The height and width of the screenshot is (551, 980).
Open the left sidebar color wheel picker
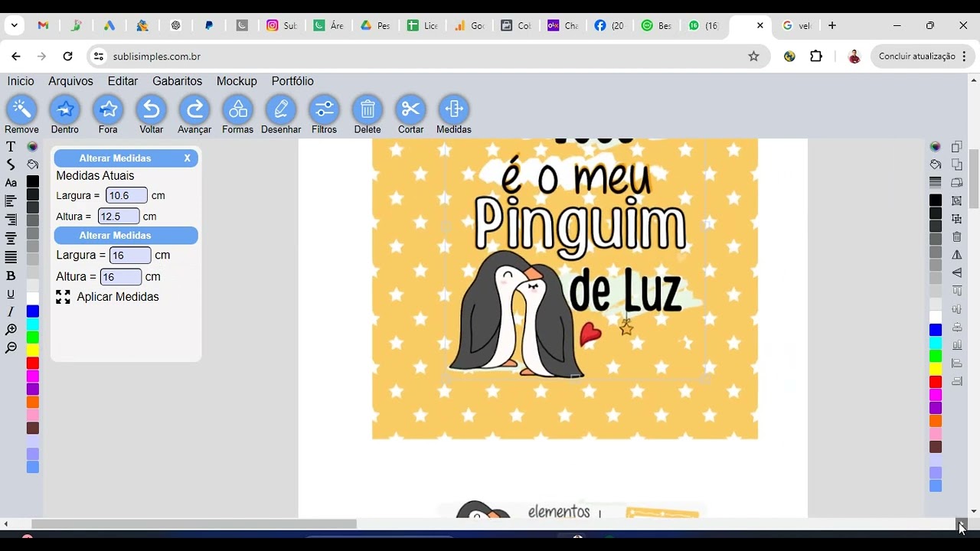(32, 146)
